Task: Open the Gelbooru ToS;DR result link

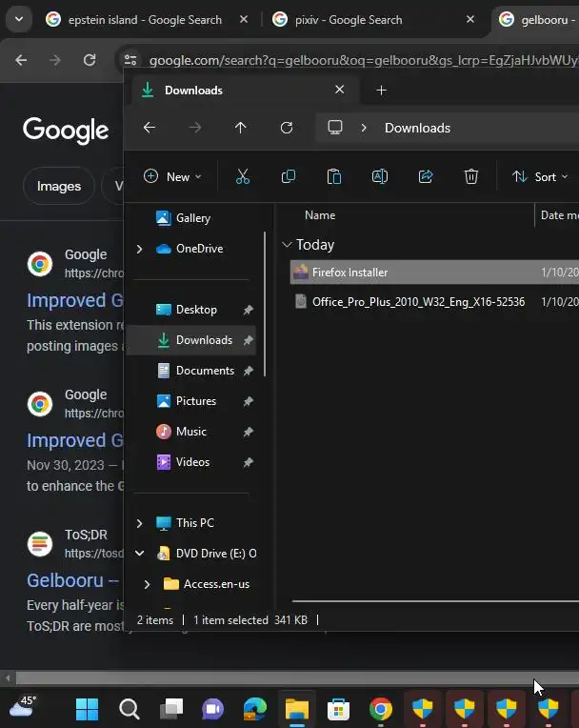Action: [x=73, y=580]
